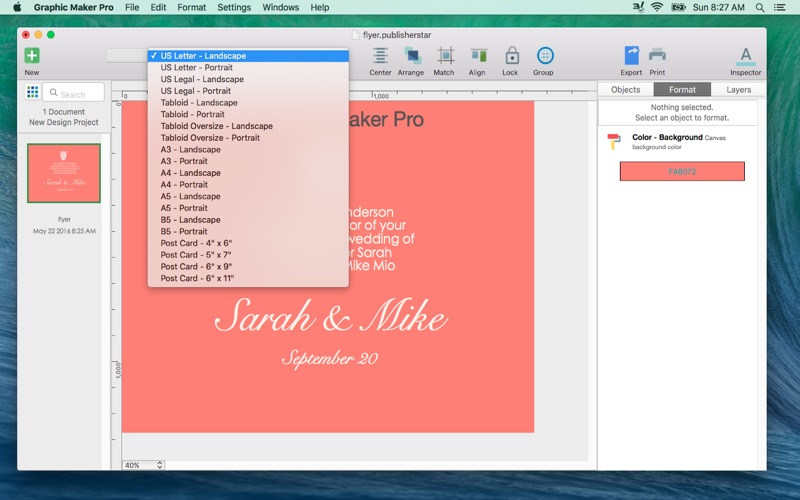The height and width of the screenshot is (500, 800).
Task: Click the flyer file name under thumbnail
Action: point(64,219)
